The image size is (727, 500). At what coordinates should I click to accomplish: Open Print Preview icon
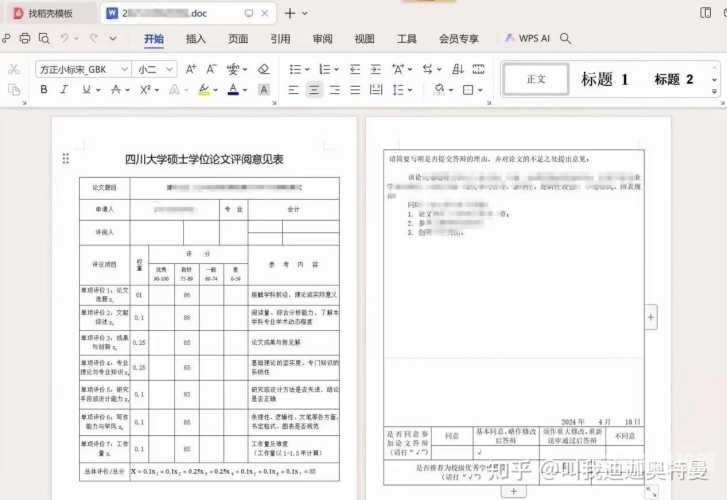point(44,38)
